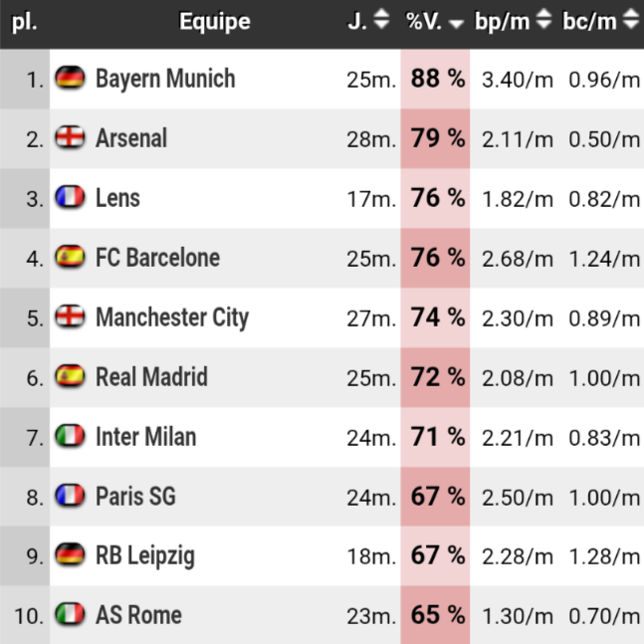Click the German flag beside Bayern Munich

coord(70,79)
